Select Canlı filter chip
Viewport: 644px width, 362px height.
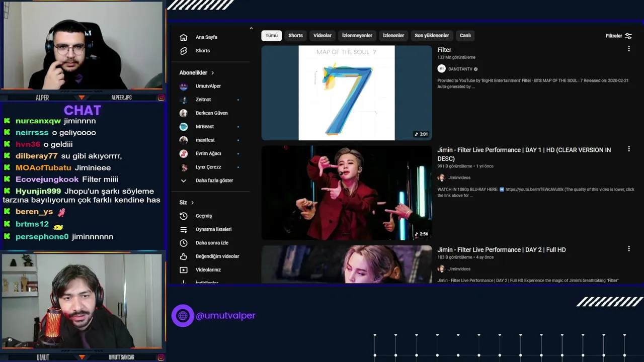465,36
